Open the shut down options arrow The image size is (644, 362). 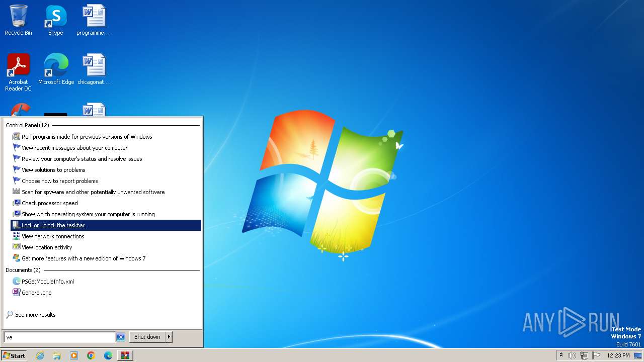[169, 337]
